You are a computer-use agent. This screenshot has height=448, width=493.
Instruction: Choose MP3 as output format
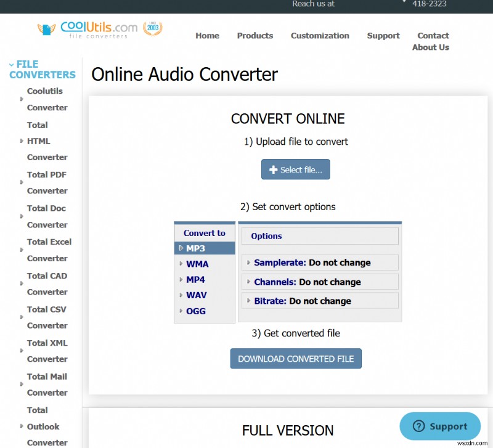(205, 248)
